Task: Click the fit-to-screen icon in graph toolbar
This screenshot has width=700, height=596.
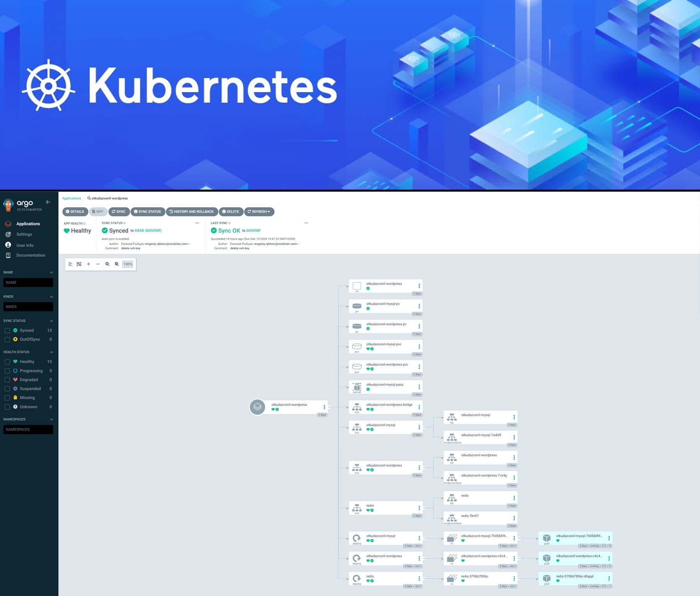Action: pos(79,264)
